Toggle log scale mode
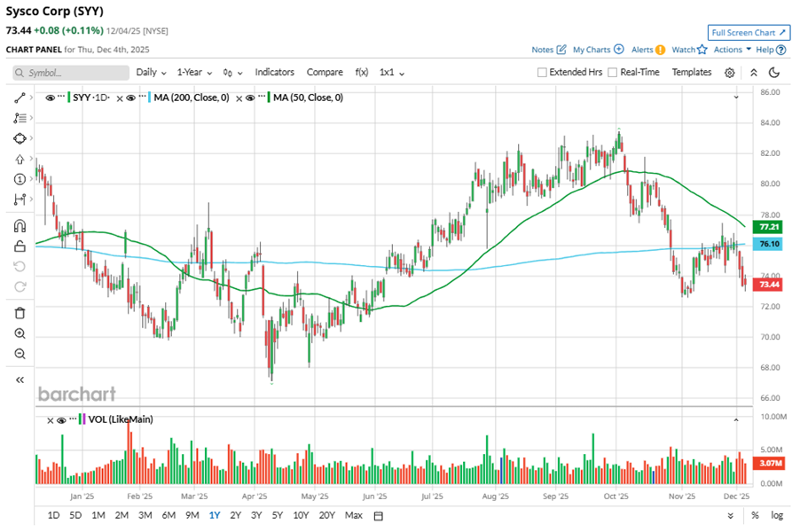Screen dimensions: 800x532 777,515
